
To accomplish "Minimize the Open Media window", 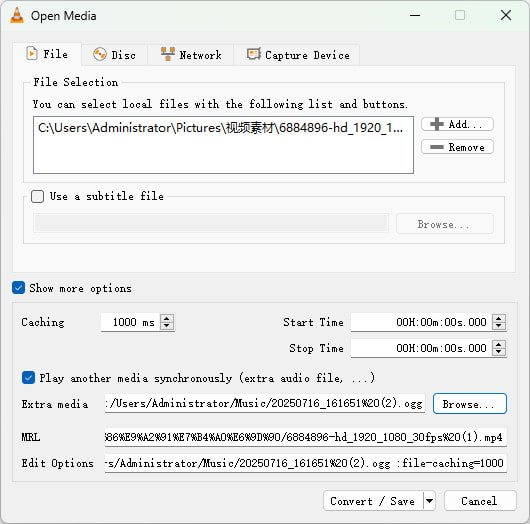I will [415, 15].
